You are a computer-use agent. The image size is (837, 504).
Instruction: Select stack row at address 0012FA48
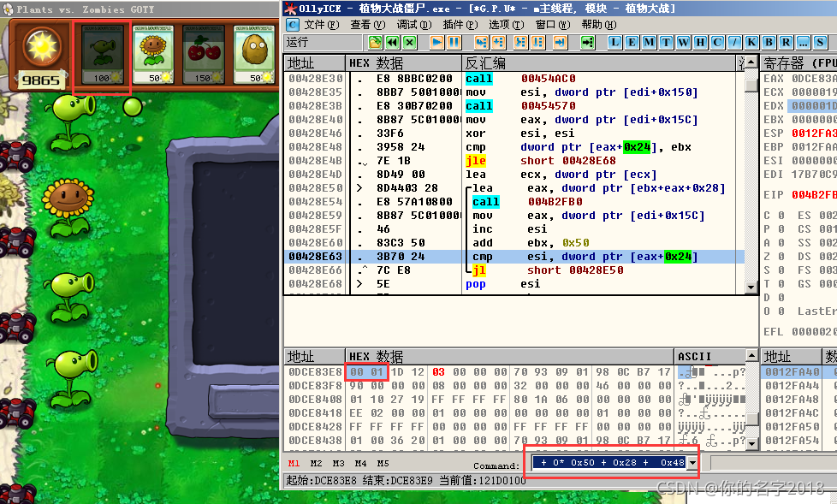[x=798, y=400]
